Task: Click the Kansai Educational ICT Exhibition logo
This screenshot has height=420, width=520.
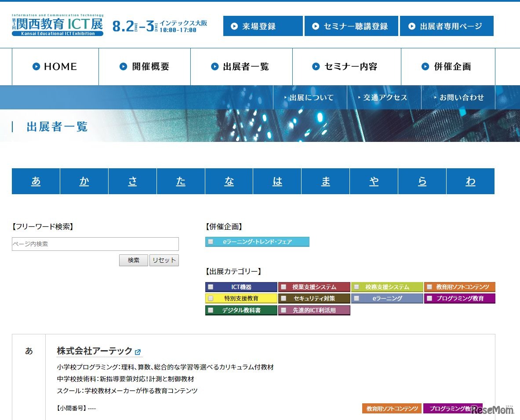Action: (x=58, y=25)
